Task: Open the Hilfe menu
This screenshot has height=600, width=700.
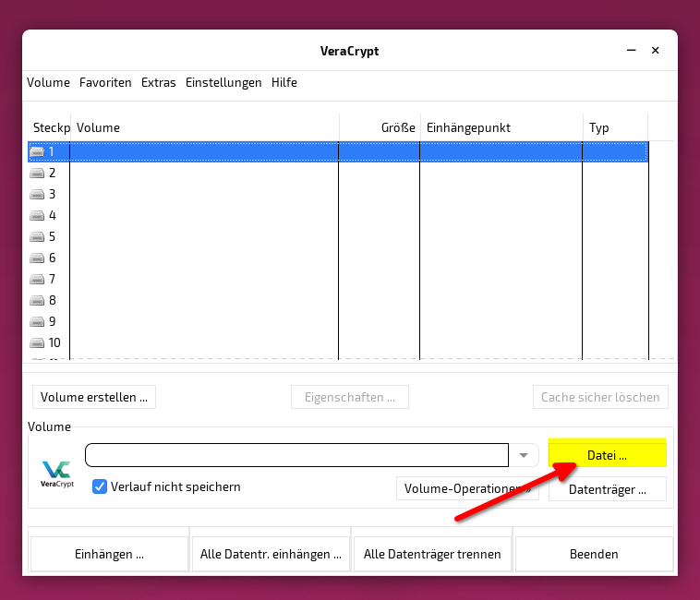Action: (x=284, y=82)
